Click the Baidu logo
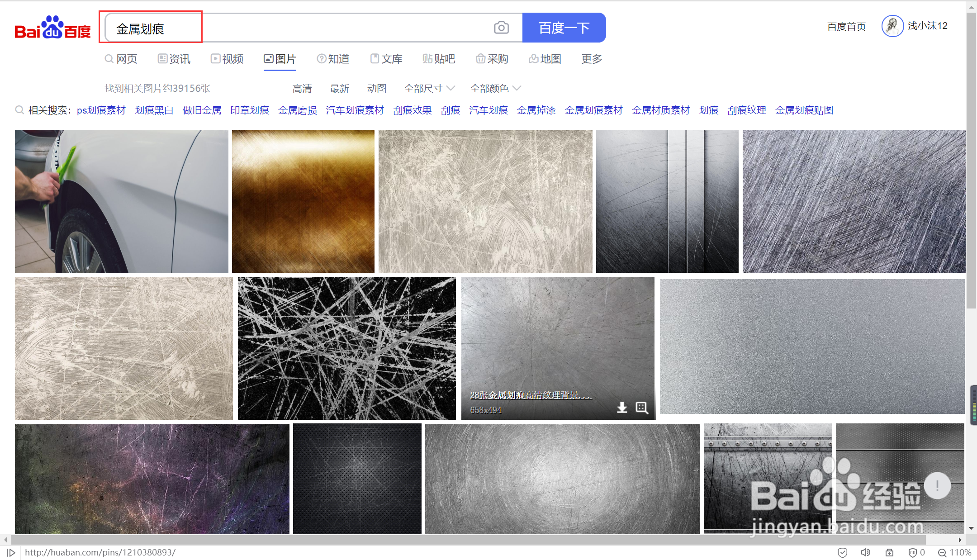This screenshot has width=977, height=560. [x=52, y=28]
